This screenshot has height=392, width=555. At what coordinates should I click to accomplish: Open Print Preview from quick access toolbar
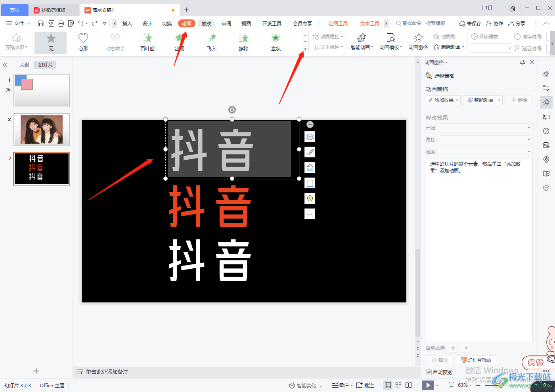[71, 23]
